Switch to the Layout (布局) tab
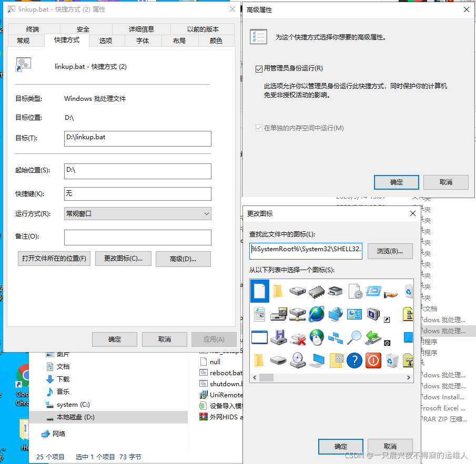The image size is (476, 464). point(179,40)
